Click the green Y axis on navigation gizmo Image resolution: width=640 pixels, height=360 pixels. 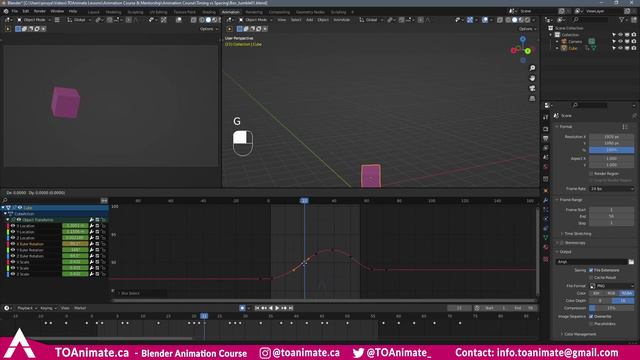(528, 51)
